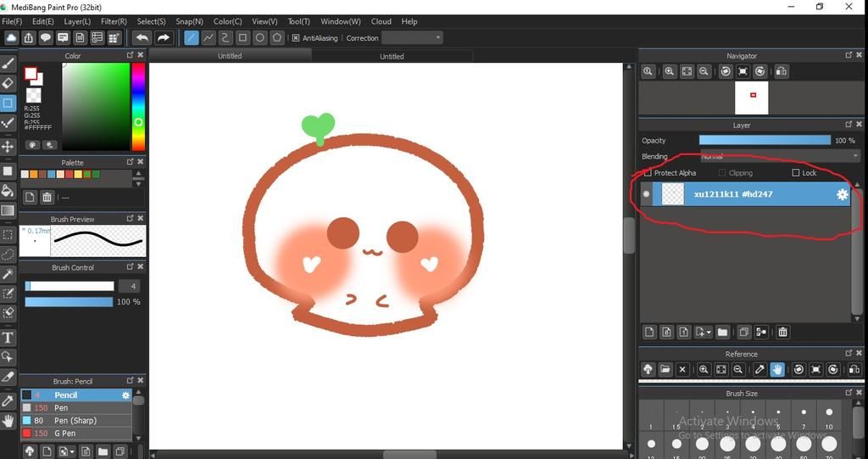Select the Pen (Sharp) brush
The image size is (868, 459).
(x=76, y=421)
